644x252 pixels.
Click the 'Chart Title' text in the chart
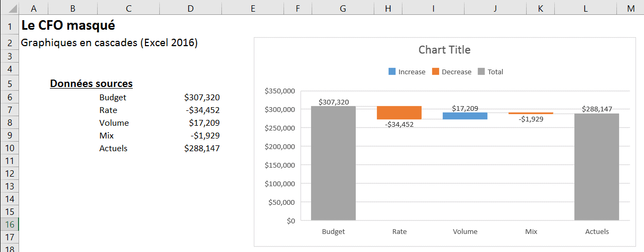(x=444, y=50)
